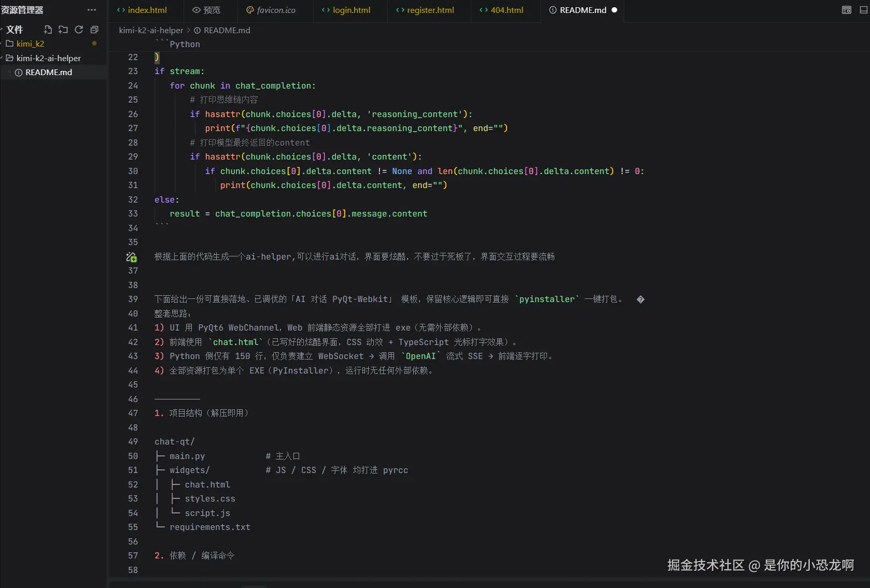Open the editor layout icon at top right

pos(847,10)
